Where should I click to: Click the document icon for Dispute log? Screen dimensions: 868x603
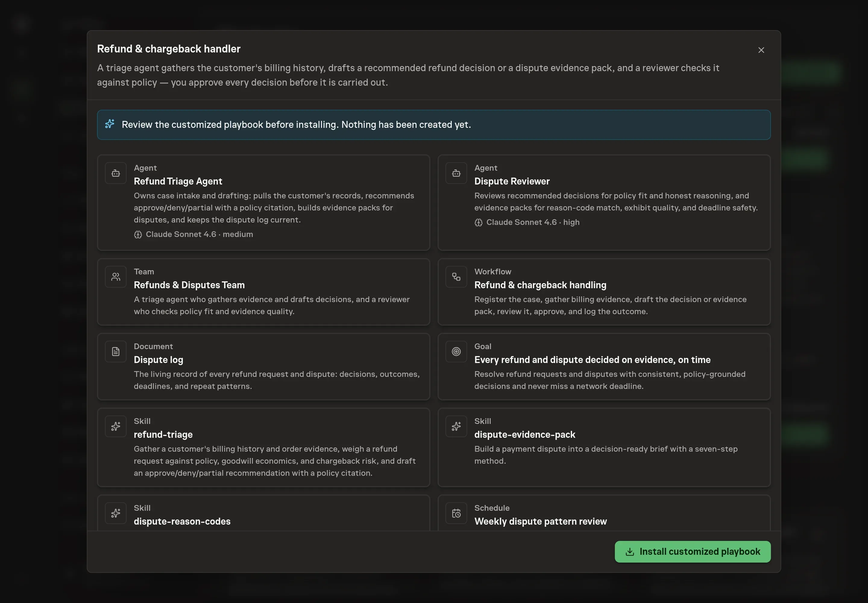(x=115, y=352)
